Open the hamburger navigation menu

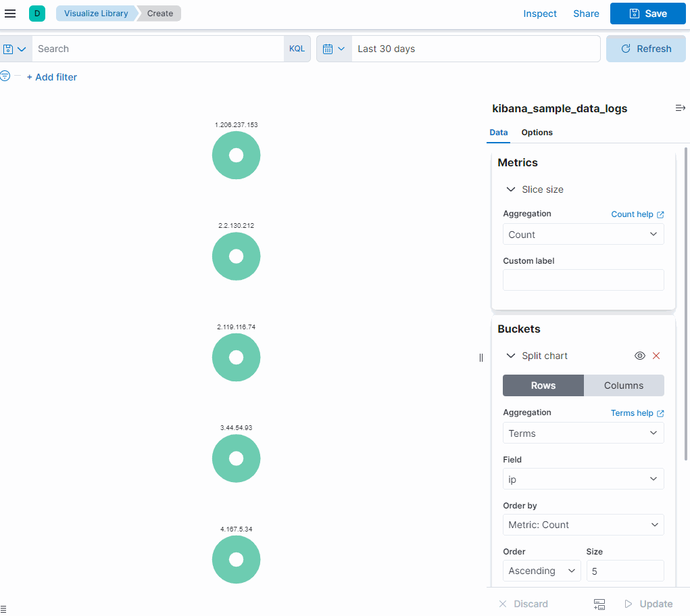pyautogui.click(x=10, y=14)
